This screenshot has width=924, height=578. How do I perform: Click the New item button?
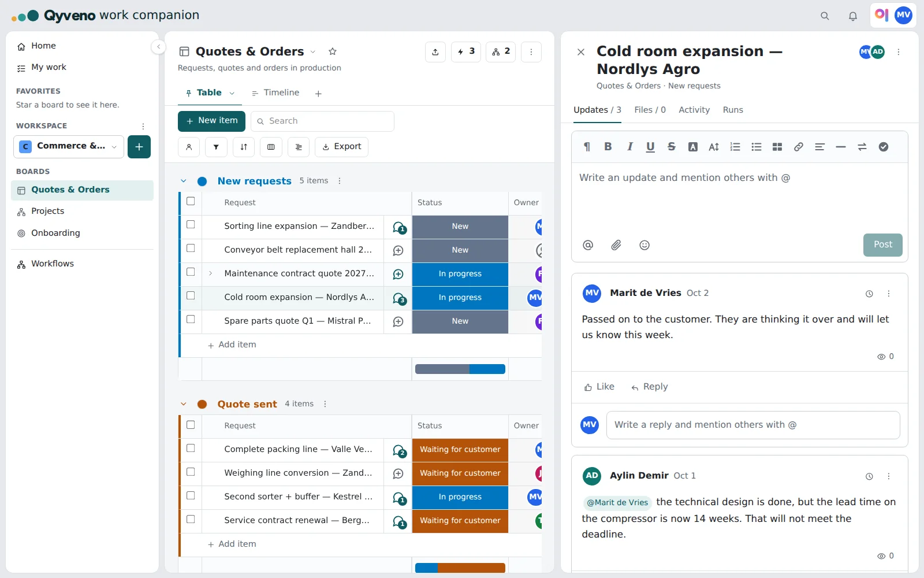click(x=211, y=121)
